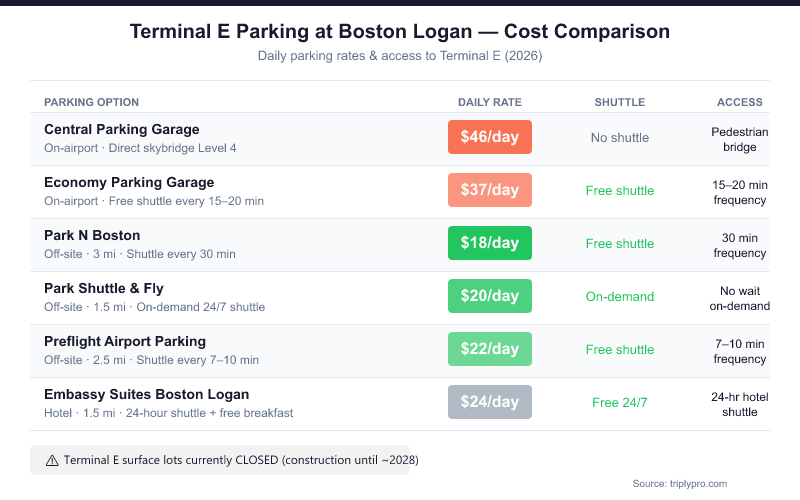Open the Park Shuttle & Fly entry

pos(104,288)
